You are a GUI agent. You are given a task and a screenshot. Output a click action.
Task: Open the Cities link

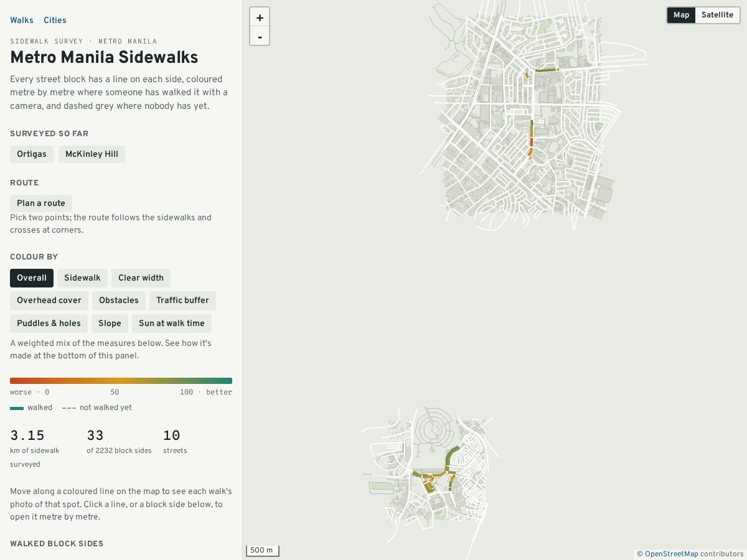pyautogui.click(x=55, y=20)
